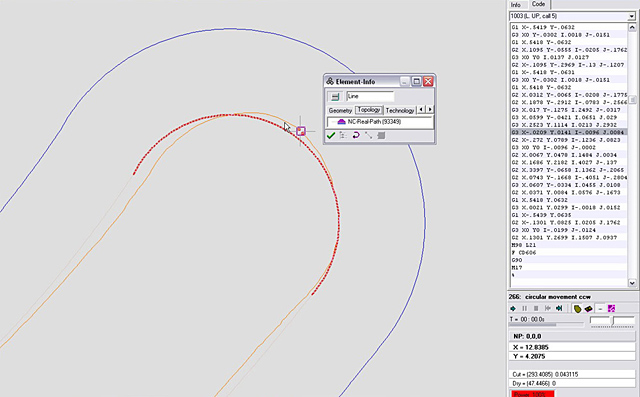Screen dimensions: 640x397
Task: Click the purple loop arrow icon in Element-Info
Action: pyautogui.click(x=356, y=135)
